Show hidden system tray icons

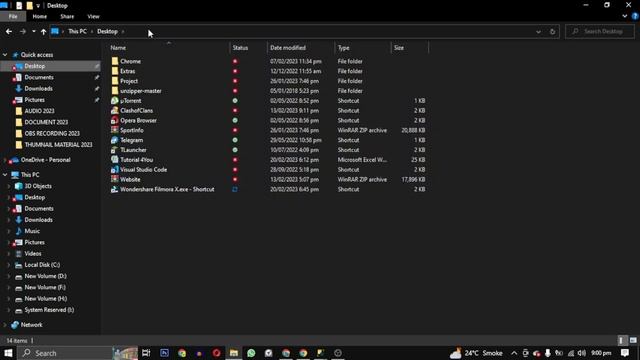click(514, 353)
